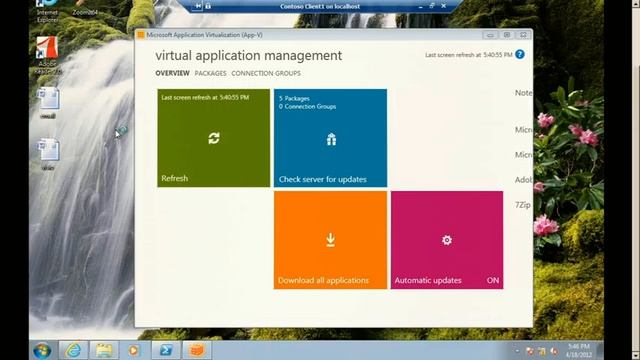Click the App-V window title bar icon
640x360 pixels.
click(x=141, y=35)
